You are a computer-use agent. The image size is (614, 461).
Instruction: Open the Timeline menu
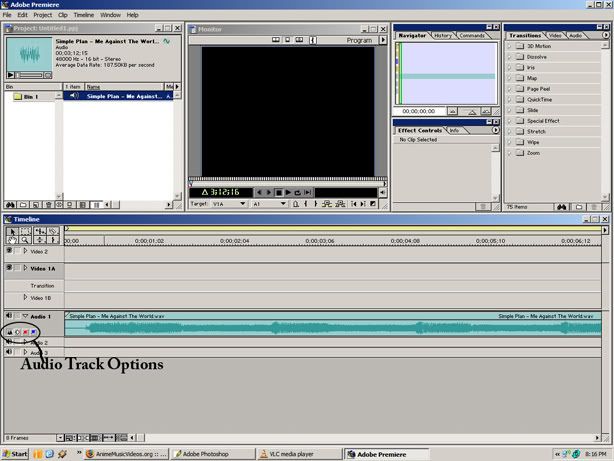(83, 15)
